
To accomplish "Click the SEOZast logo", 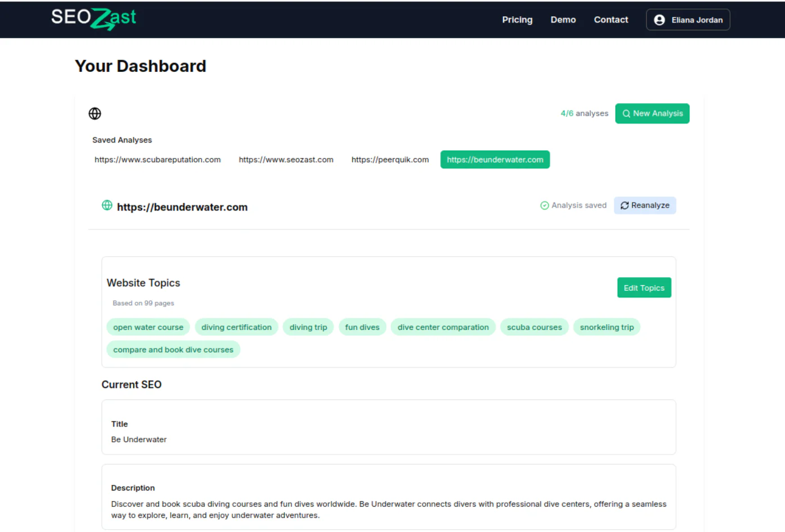I will coord(93,18).
